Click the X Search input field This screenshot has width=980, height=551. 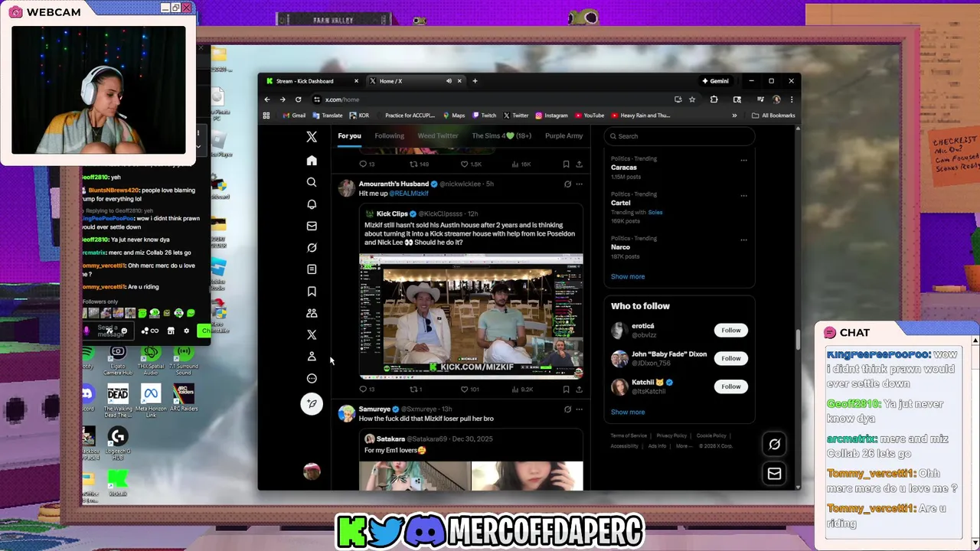point(679,136)
